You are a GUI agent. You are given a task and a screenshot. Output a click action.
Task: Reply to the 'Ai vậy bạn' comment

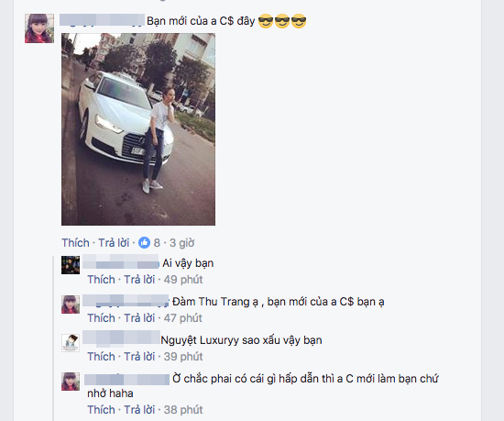139,279
